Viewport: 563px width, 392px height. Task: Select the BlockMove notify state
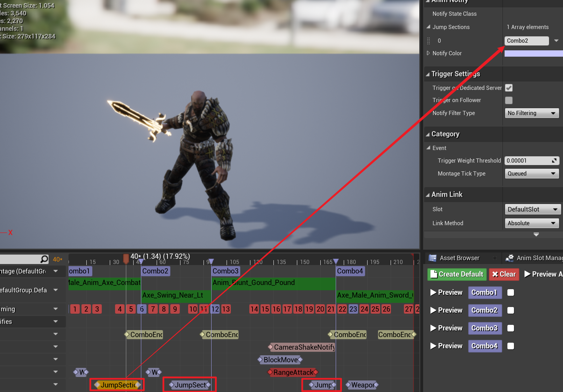280,360
